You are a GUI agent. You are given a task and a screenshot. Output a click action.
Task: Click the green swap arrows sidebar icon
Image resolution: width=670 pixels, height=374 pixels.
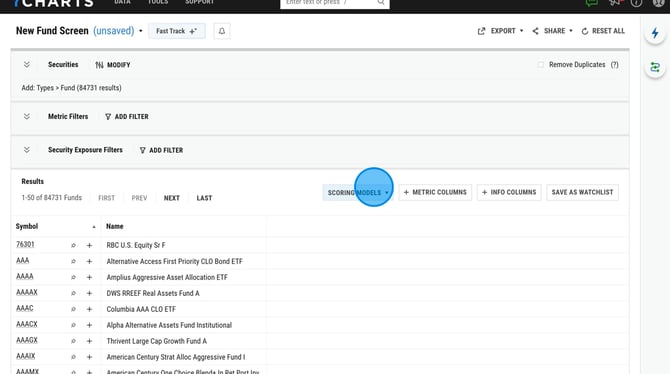pyautogui.click(x=655, y=67)
